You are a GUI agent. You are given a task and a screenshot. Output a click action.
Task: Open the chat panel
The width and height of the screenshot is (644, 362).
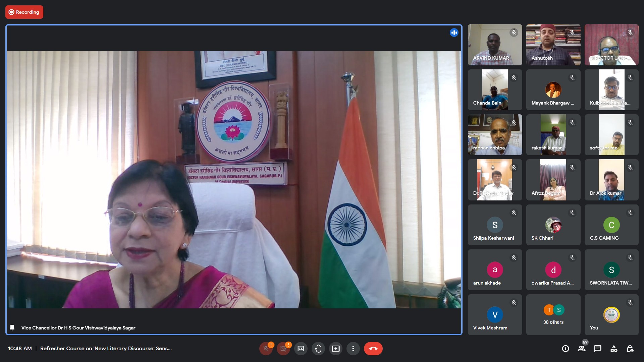pyautogui.click(x=598, y=349)
